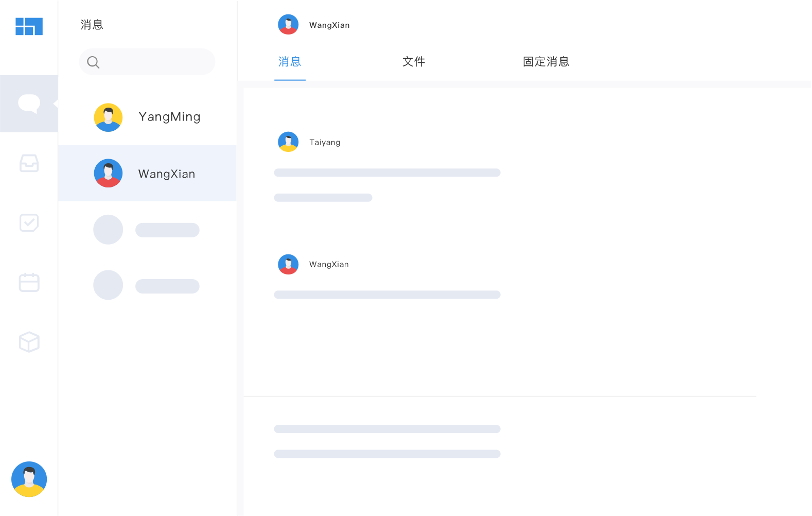The image size is (812, 516).
Task: Switch to the 固定消息 tab
Action: (546, 62)
